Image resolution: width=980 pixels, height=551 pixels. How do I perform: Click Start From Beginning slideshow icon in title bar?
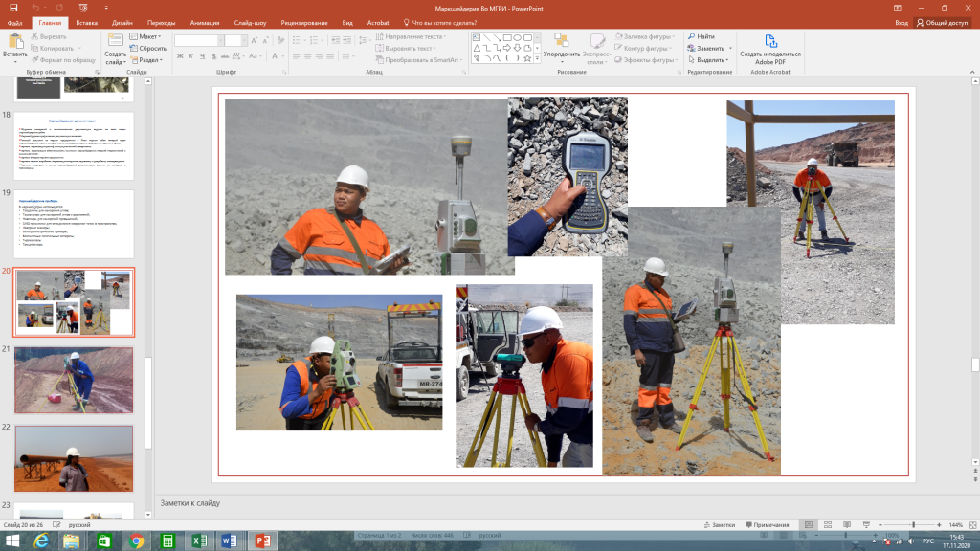coord(83,8)
